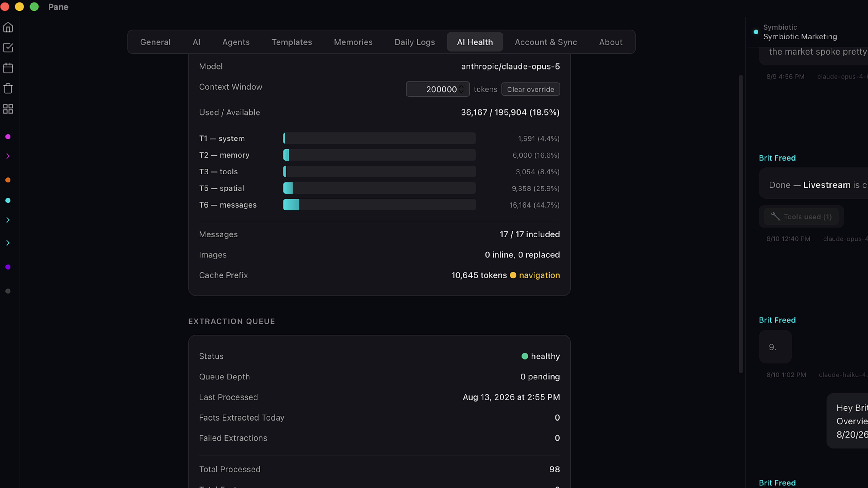Switch to the General tab
This screenshot has width=868, height=488.
tap(155, 42)
